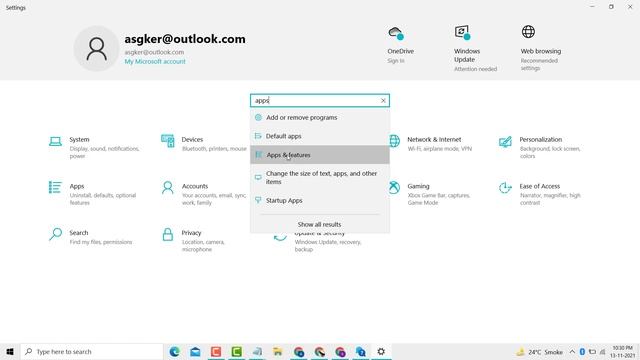Clear the search box with X

[383, 100]
